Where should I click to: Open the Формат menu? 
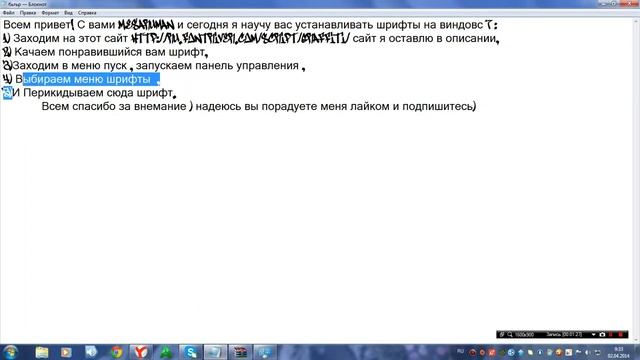pyautogui.click(x=50, y=13)
